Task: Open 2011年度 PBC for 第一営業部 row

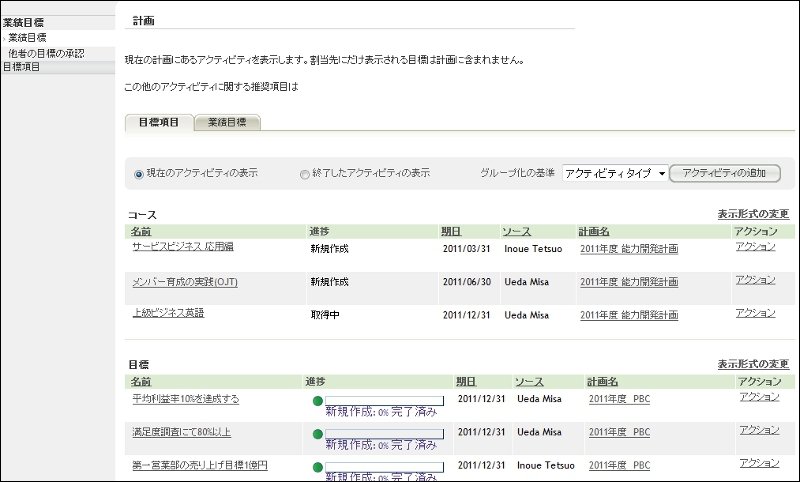Action: click(619, 465)
